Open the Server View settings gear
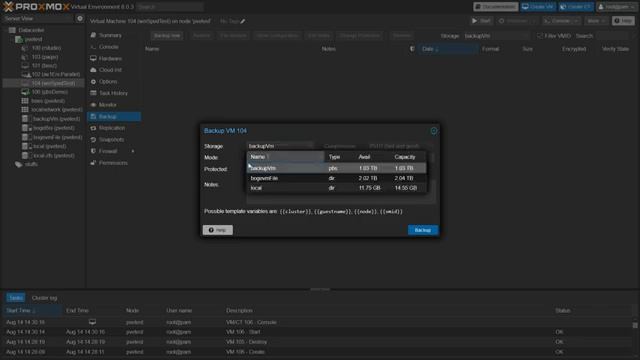 pos(80,18)
